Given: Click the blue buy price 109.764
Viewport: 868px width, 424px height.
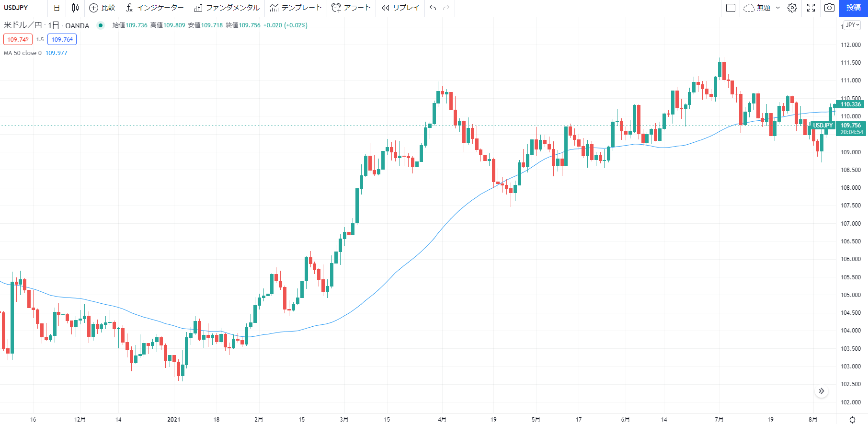Looking at the screenshot, I should pyautogui.click(x=62, y=39).
